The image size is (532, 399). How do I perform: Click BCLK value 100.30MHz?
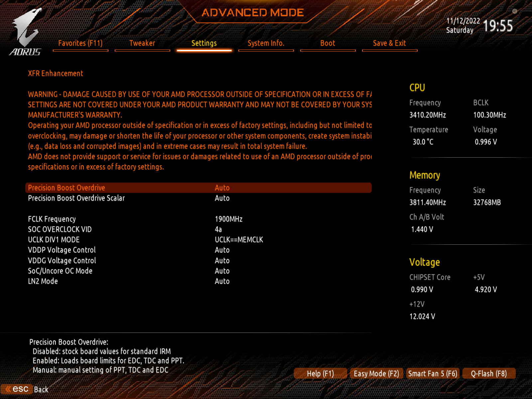coord(490,115)
